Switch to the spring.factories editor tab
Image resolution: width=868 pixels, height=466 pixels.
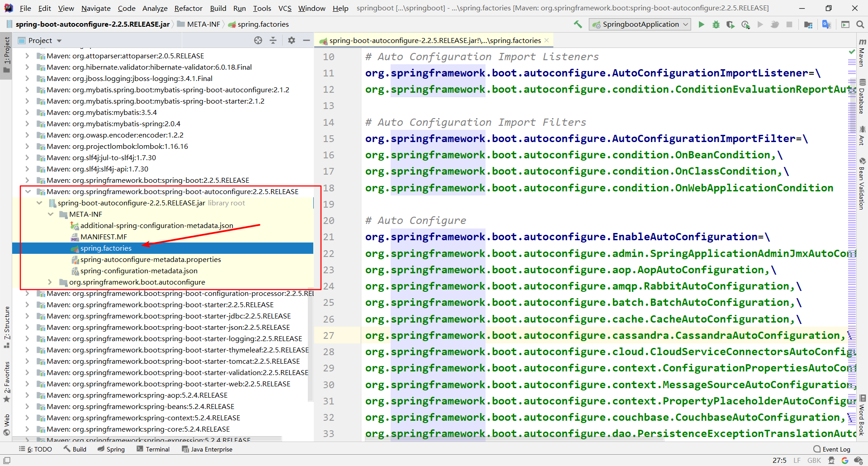coord(434,40)
